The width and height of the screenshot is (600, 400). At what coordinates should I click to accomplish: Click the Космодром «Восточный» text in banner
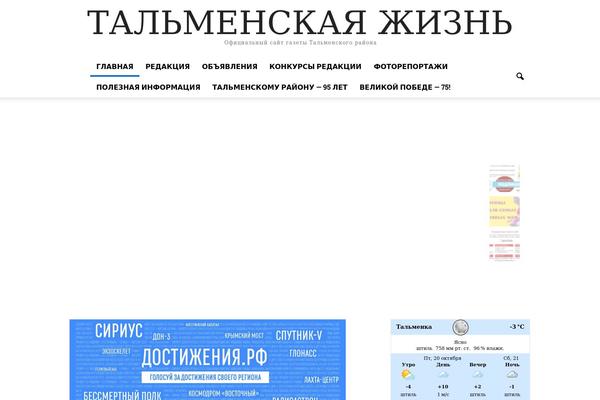223,393
